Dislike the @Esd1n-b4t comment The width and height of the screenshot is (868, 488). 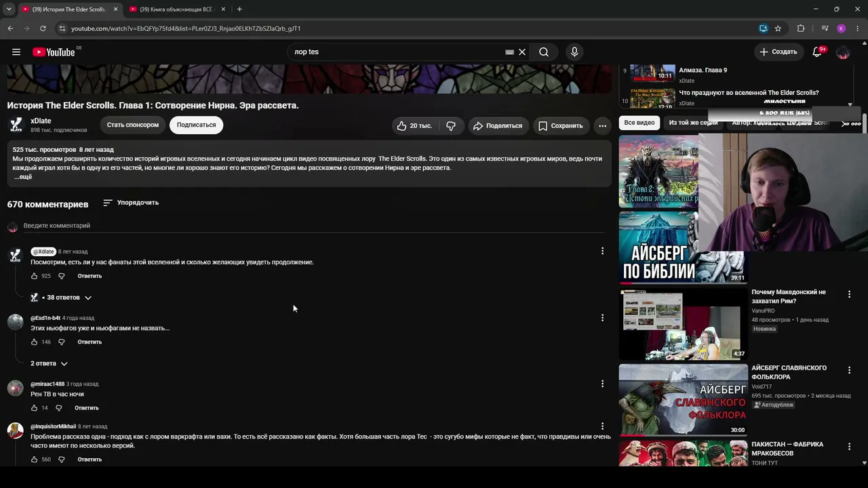tap(62, 342)
